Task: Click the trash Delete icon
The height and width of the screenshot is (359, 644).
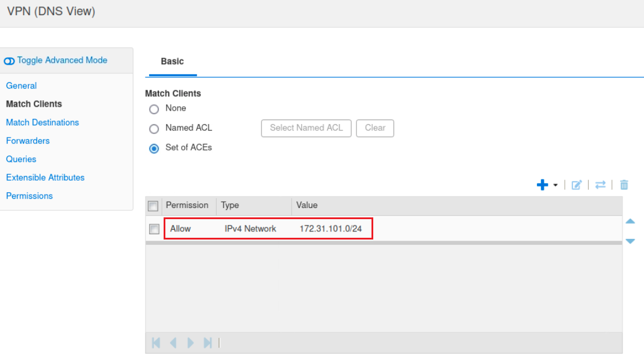Action: pos(624,185)
